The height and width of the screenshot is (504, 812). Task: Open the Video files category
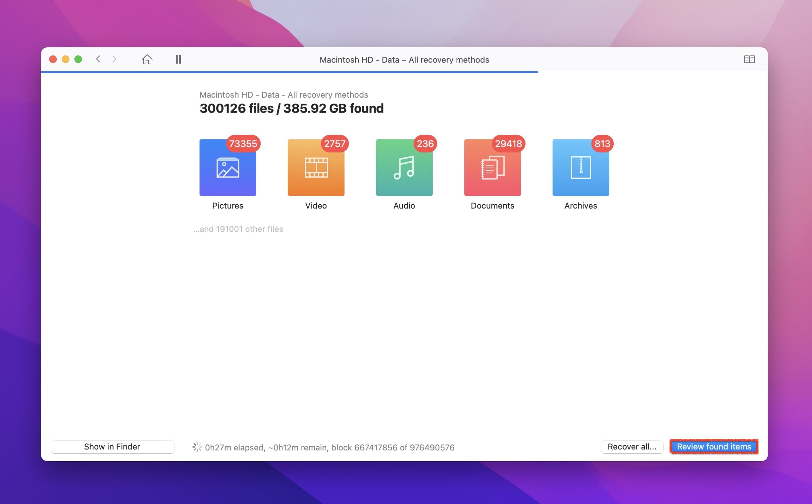point(316,167)
